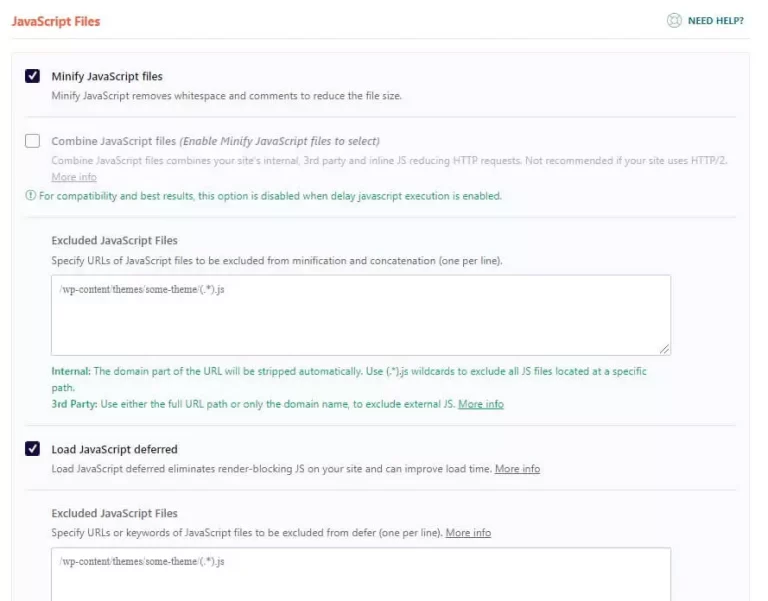
Task: Open More info link for defer exclusions
Action: (x=468, y=532)
